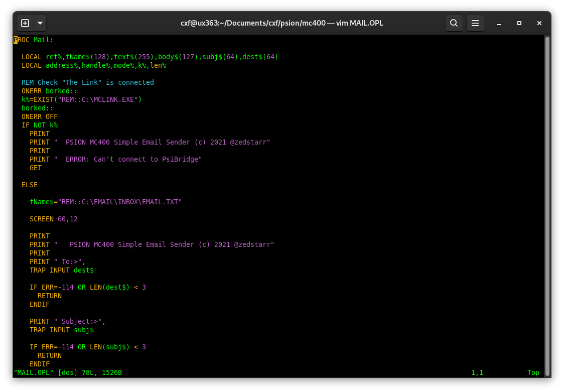
Task: Place cursor on SCREEN 60,12 line
Action: [54, 219]
